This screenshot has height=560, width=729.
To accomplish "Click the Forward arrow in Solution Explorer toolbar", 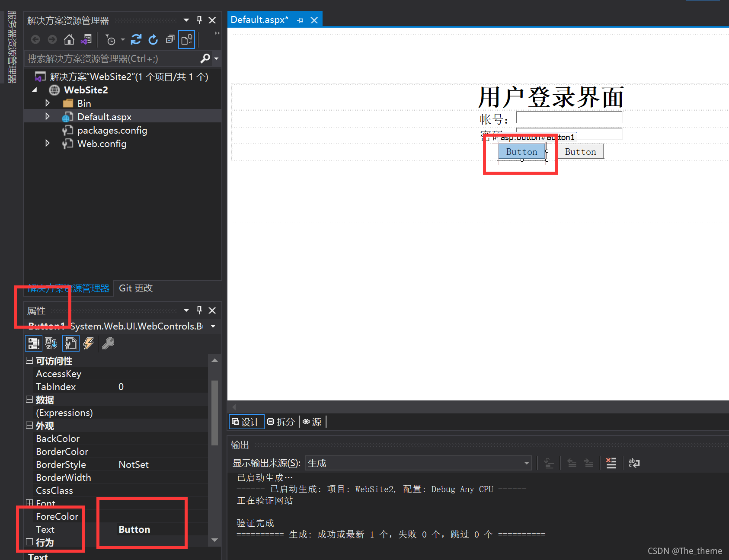I will coord(52,40).
